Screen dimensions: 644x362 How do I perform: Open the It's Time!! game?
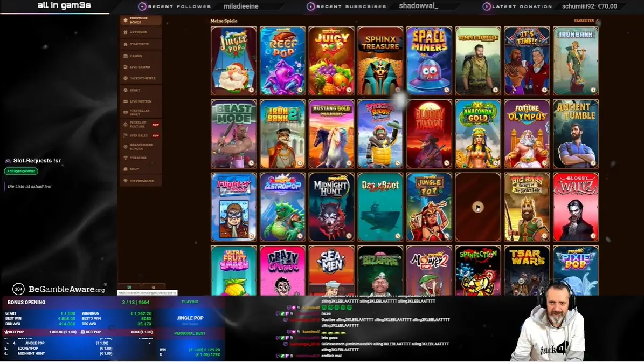[527, 61]
